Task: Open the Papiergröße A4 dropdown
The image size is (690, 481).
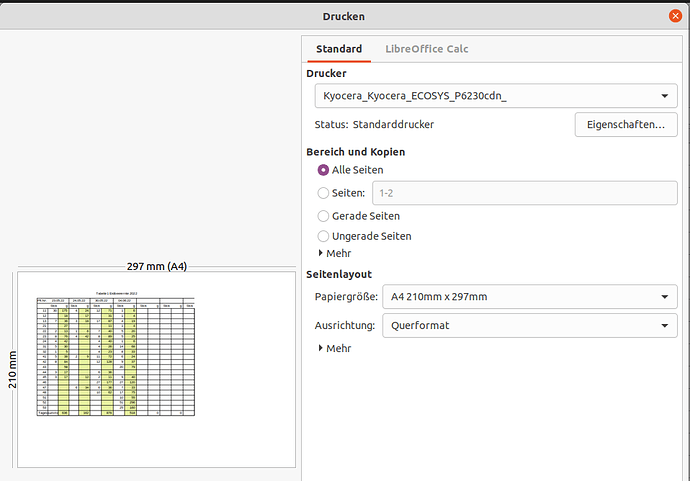Action: (x=530, y=297)
